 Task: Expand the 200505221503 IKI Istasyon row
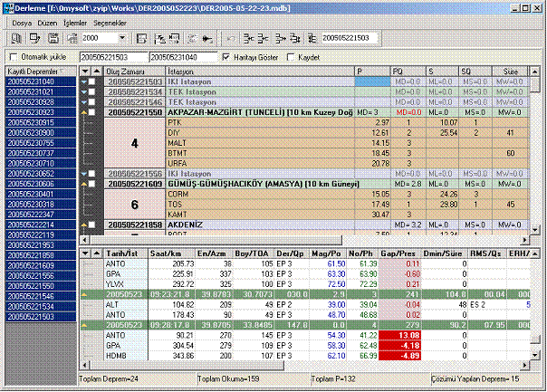click(x=84, y=81)
